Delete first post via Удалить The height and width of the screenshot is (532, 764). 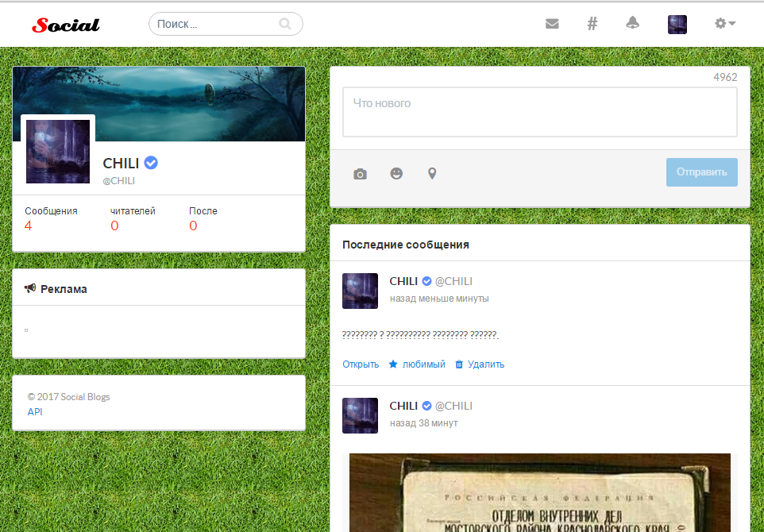tap(480, 364)
